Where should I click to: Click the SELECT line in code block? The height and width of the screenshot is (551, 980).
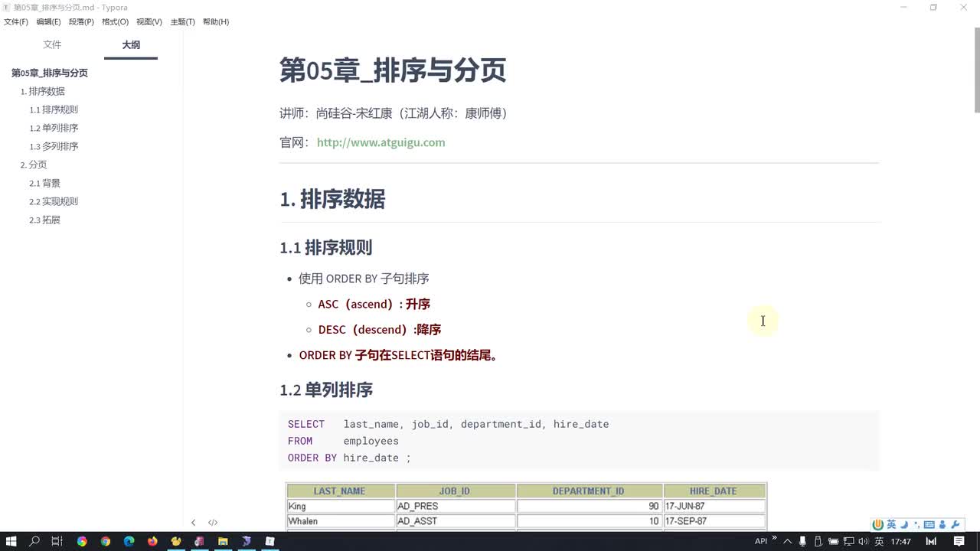click(x=448, y=424)
